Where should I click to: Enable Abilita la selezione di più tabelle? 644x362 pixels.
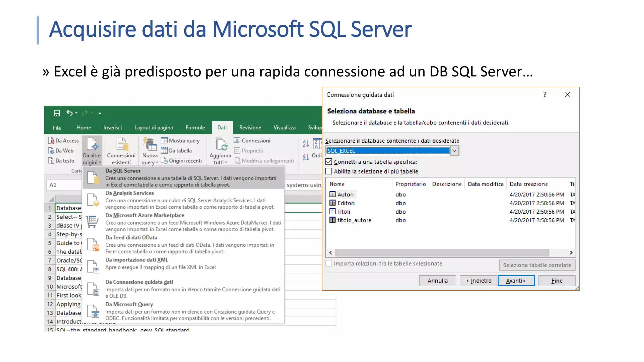329,171
